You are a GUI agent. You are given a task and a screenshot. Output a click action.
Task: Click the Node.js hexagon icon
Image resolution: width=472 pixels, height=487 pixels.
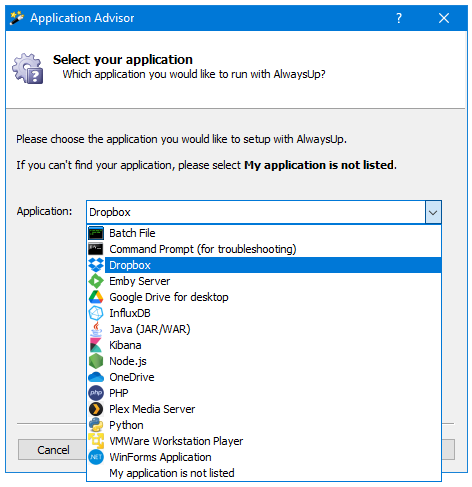click(x=96, y=361)
